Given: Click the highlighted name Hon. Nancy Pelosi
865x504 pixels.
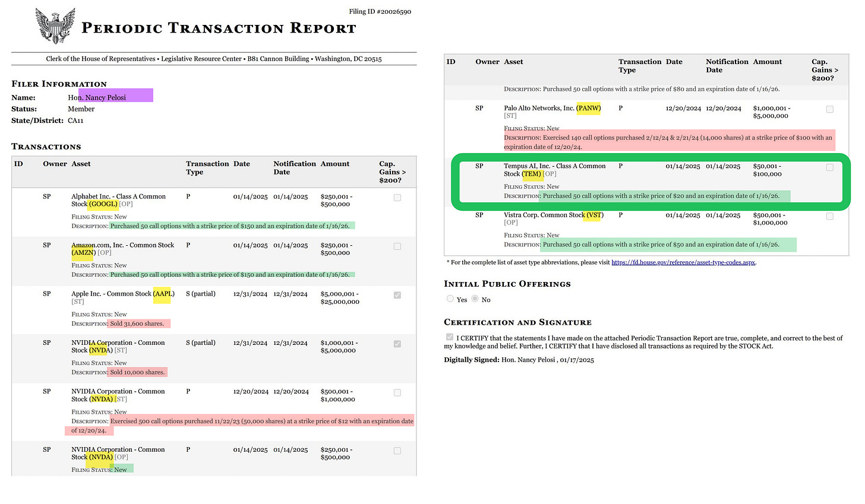Looking at the screenshot, I should coord(97,97).
